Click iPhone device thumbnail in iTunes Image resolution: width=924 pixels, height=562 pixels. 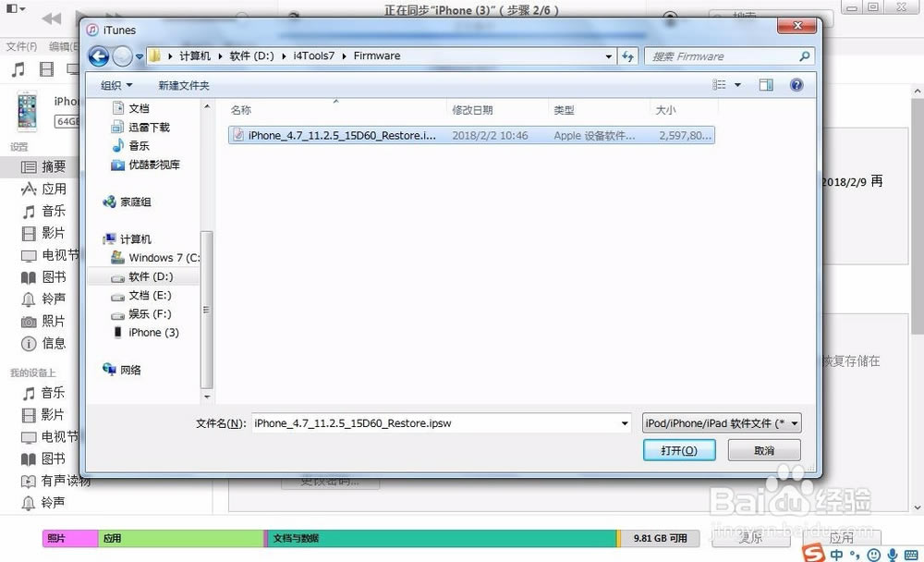click(x=27, y=110)
